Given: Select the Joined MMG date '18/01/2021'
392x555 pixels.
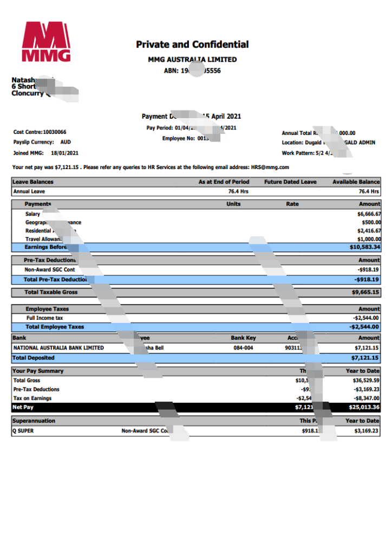Looking at the screenshot, I should [64, 153].
